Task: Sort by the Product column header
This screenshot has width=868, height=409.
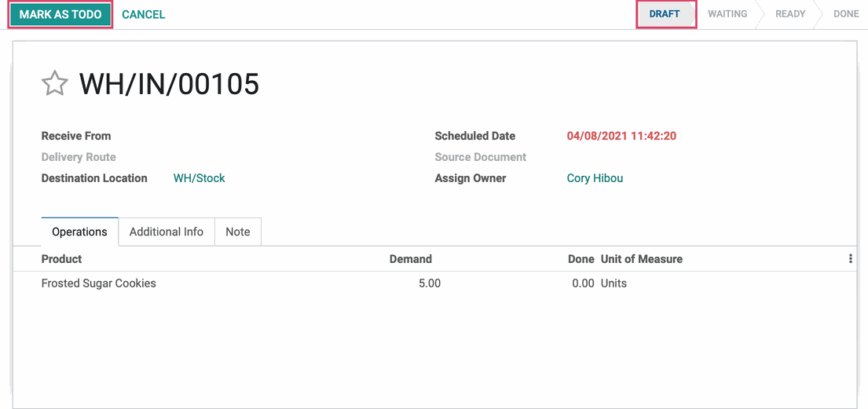Action: coord(61,258)
